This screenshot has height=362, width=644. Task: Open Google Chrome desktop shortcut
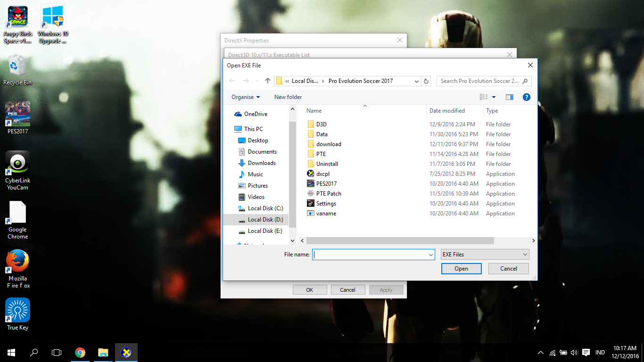(x=17, y=221)
